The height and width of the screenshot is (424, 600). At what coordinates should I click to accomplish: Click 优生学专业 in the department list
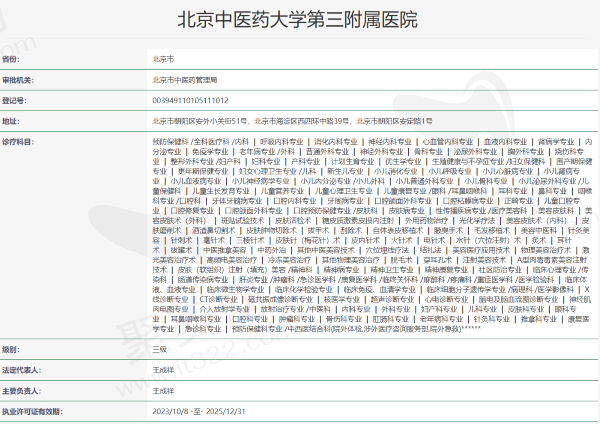(403, 162)
